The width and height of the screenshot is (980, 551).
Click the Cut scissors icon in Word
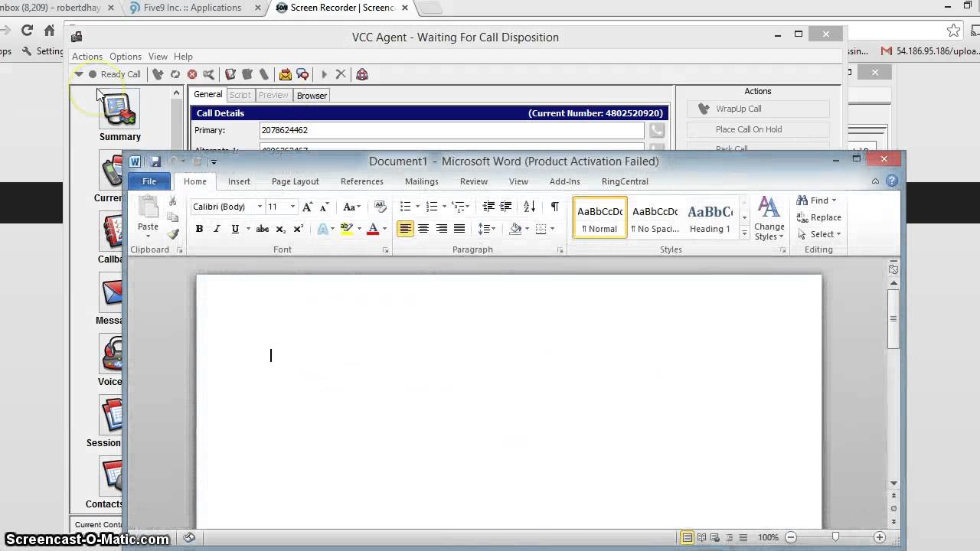(172, 201)
